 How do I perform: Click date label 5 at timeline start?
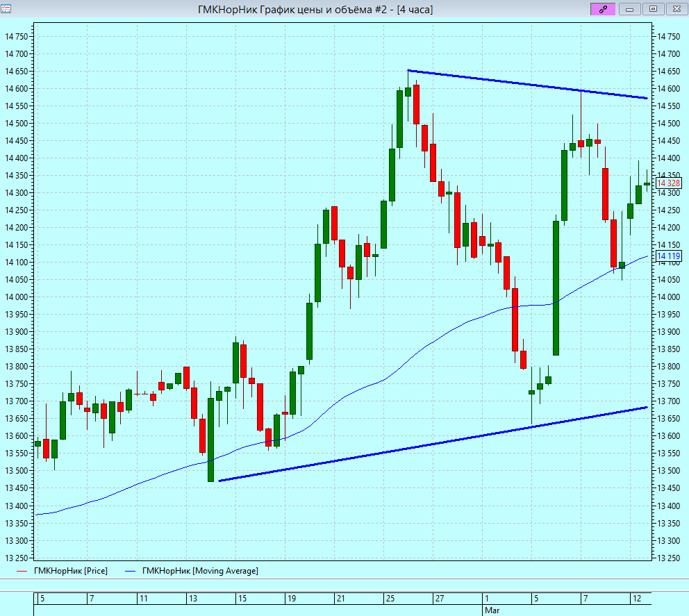click(42, 598)
